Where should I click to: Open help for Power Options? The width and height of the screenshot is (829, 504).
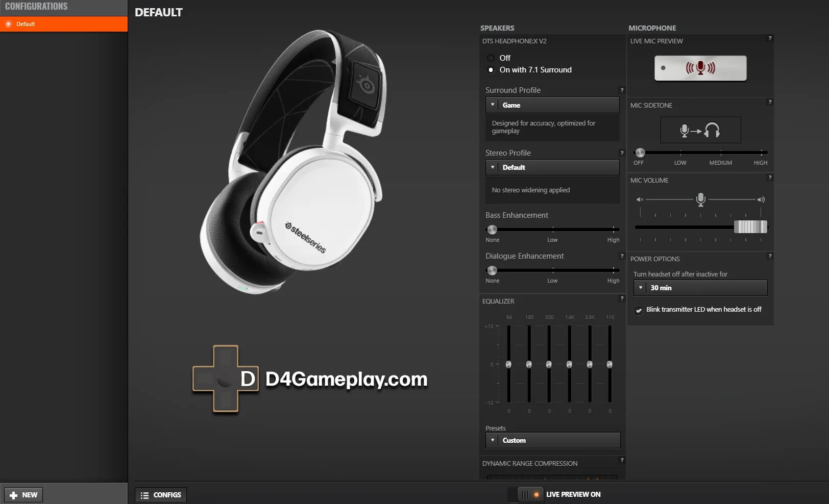[770, 256]
